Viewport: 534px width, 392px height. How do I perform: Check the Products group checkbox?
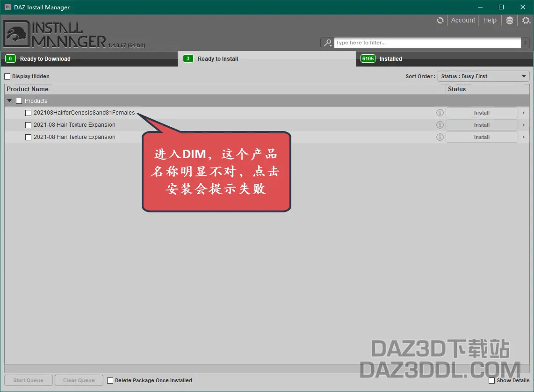coord(19,101)
